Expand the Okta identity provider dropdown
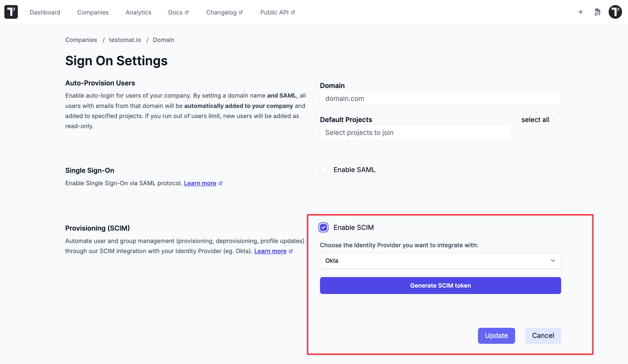The image size is (628, 364). tap(440, 261)
